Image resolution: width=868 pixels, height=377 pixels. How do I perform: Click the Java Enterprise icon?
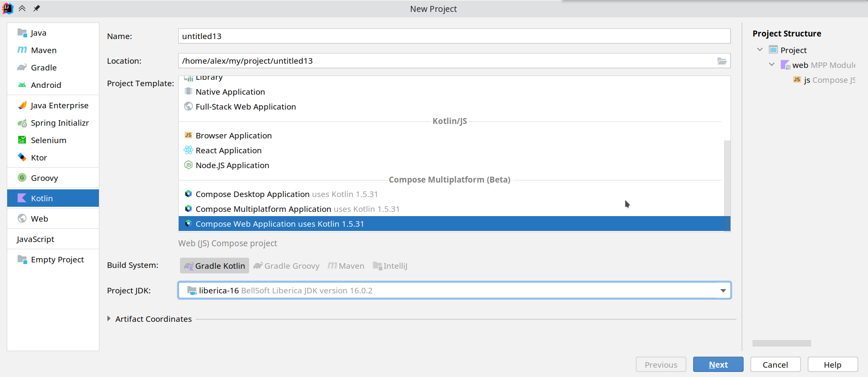point(22,105)
